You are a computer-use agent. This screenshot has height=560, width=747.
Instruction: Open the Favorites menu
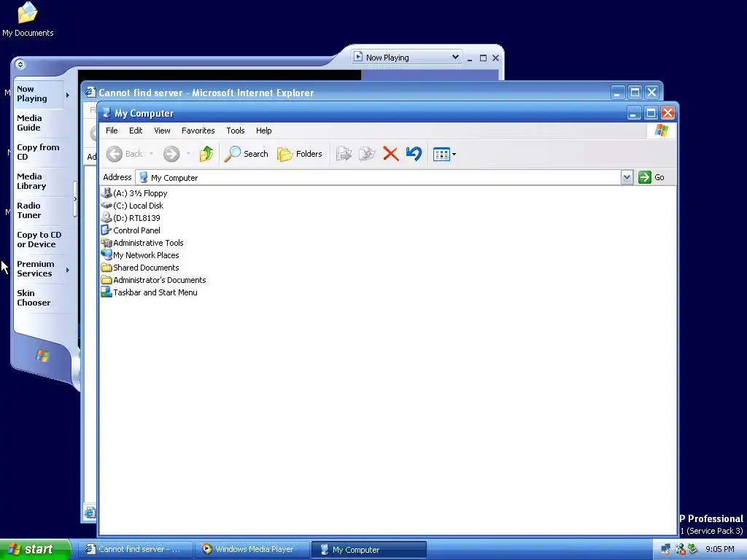[x=198, y=131]
